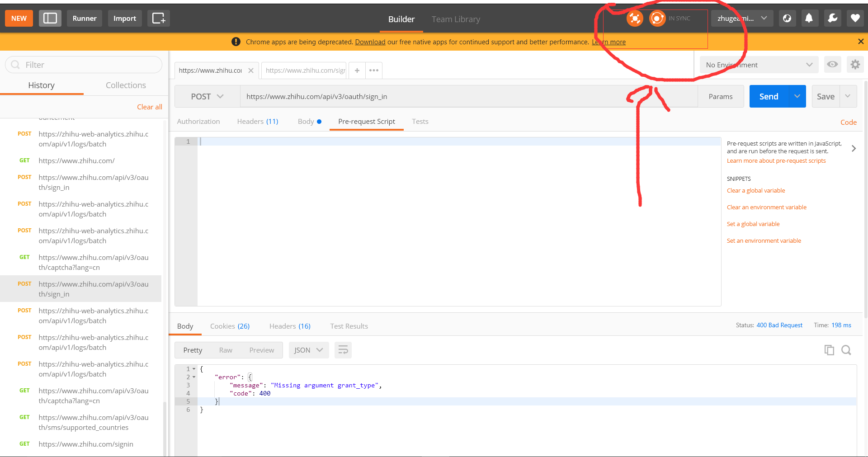Open response Headers (16) tab
The width and height of the screenshot is (868, 457).
[290, 326]
